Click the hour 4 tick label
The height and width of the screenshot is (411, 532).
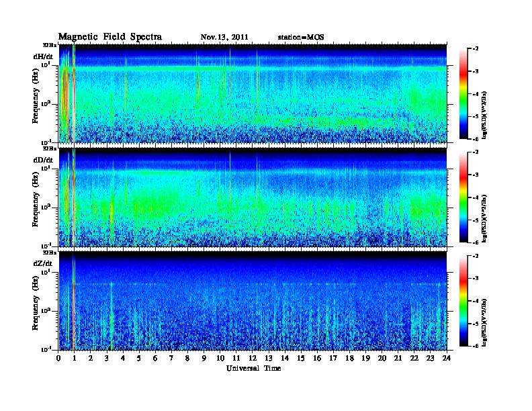coord(123,358)
